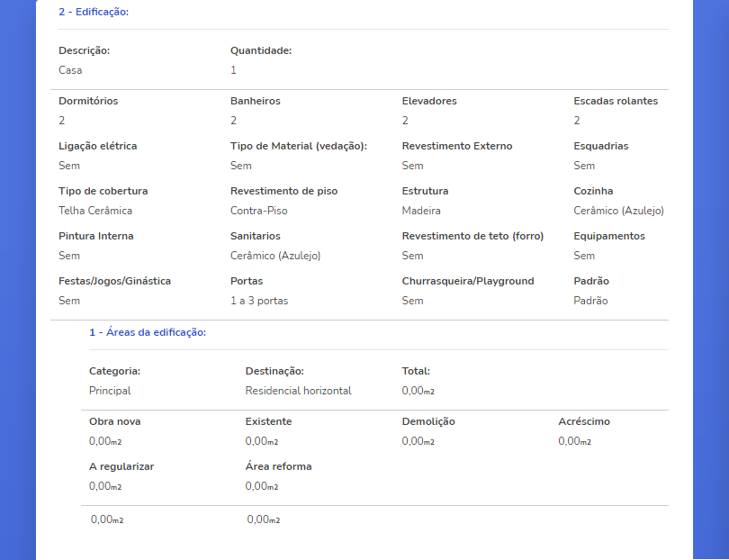
Task: Click the 'Churrasqueira/Playground' label
Action: pos(468,282)
